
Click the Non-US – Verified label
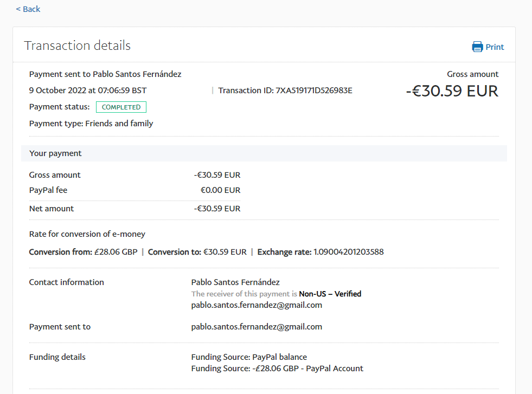[x=330, y=294]
